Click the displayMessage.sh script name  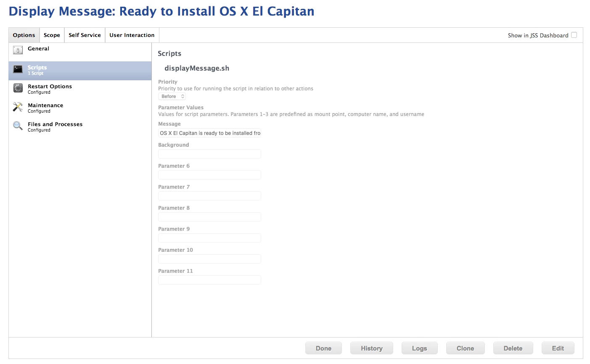click(197, 68)
